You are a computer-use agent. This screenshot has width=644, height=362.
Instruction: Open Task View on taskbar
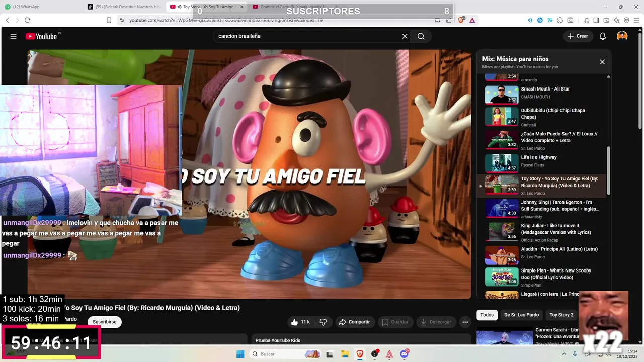330,354
